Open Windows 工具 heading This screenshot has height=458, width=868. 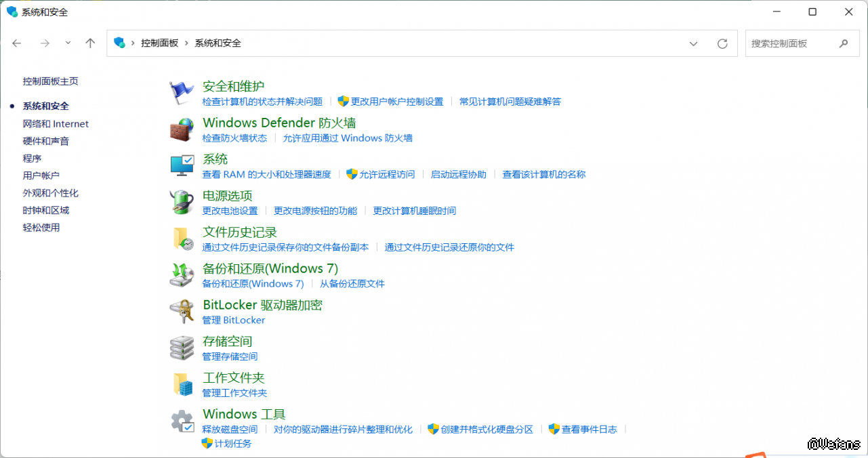[x=244, y=414]
